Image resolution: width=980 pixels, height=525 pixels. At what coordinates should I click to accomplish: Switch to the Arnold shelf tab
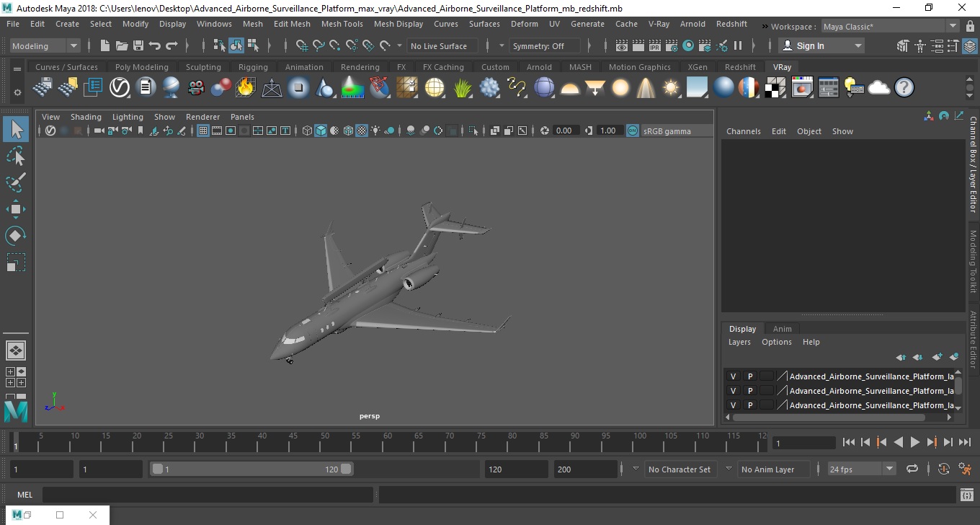point(539,67)
